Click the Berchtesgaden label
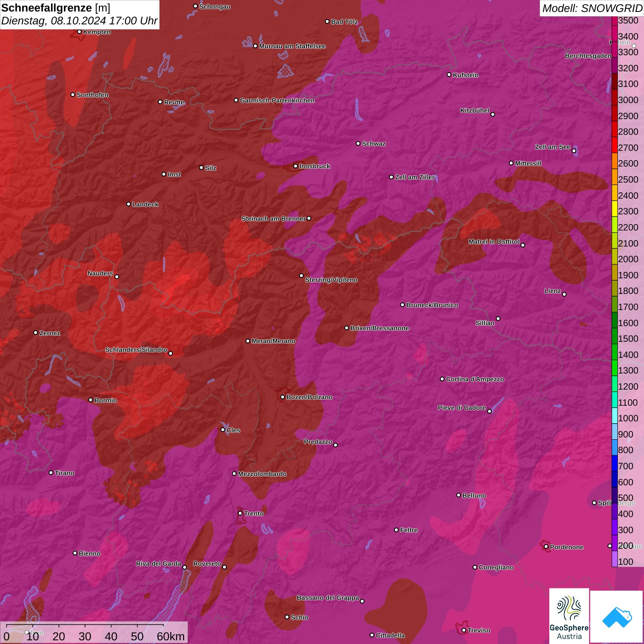644x644 pixels. (x=588, y=56)
